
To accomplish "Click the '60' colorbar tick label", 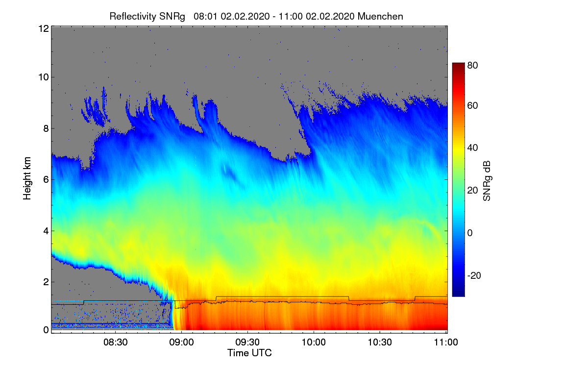I will (x=473, y=106).
